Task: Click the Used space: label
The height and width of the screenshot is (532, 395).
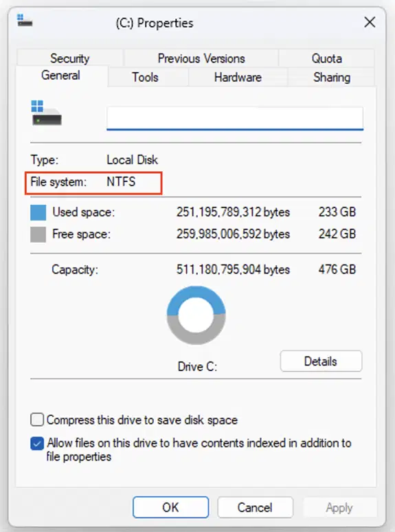Action: point(83,212)
